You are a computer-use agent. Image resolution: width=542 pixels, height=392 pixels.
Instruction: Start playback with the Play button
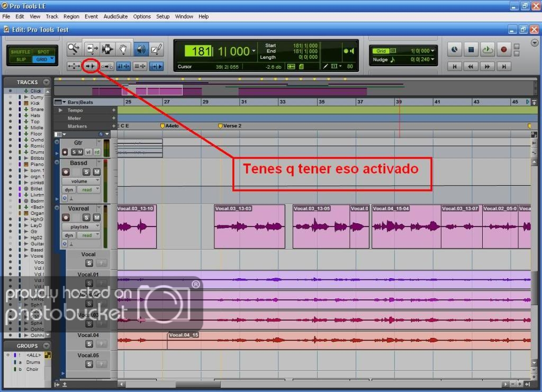487,49
